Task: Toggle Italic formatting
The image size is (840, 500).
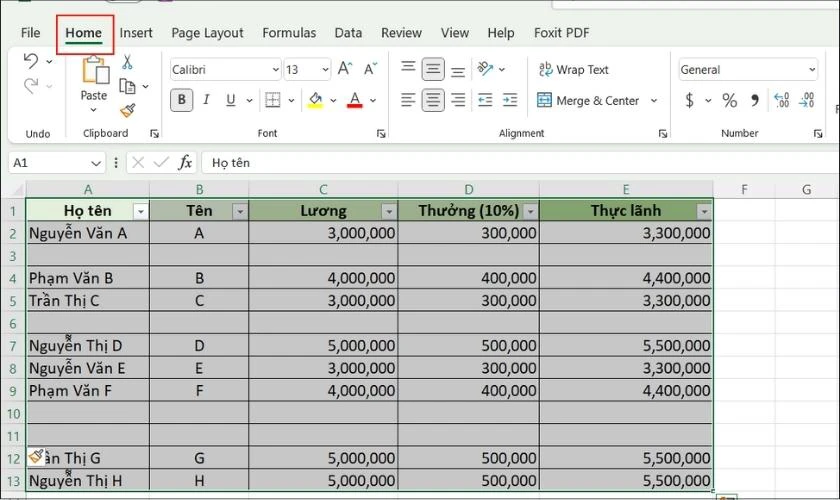Action: [x=206, y=100]
